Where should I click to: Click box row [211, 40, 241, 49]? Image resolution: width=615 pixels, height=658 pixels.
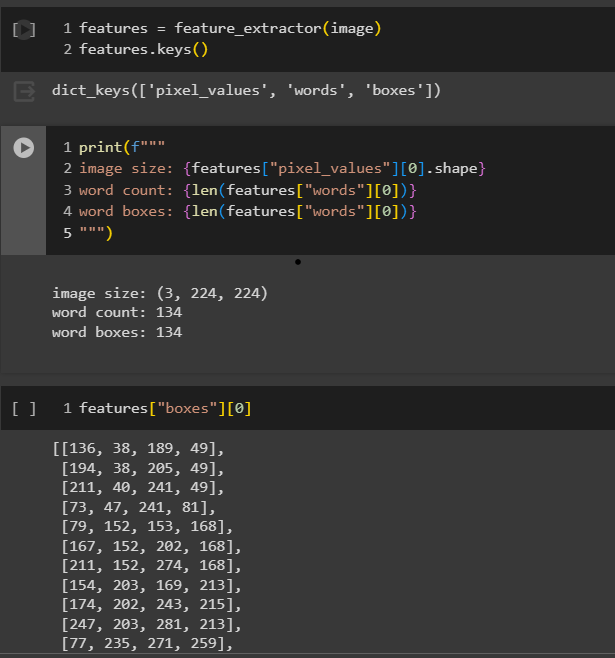click(x=143, y=488)
